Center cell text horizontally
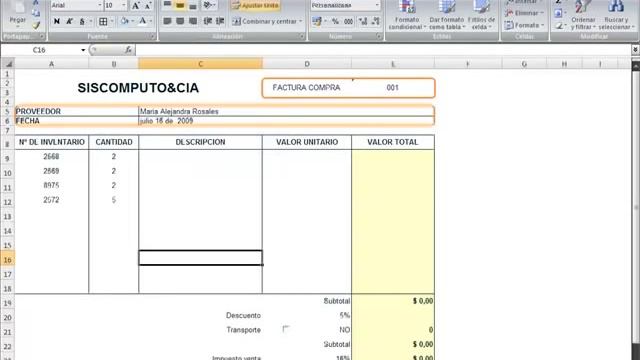 pyautogui.click(x=180, y=21)
